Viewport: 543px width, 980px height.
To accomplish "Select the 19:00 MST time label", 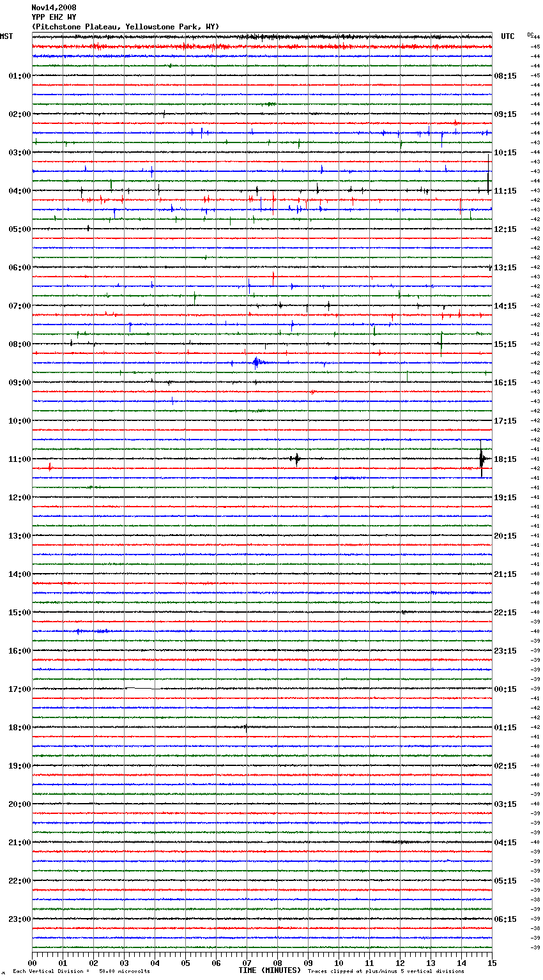I will 20,766.
